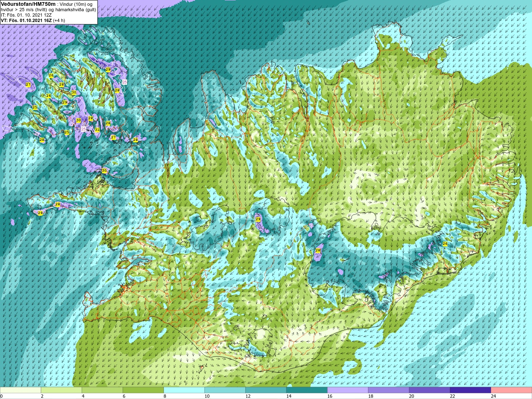Click the yellow 31 gust marker
Screen dimensions: 532x399
[97, 130]
